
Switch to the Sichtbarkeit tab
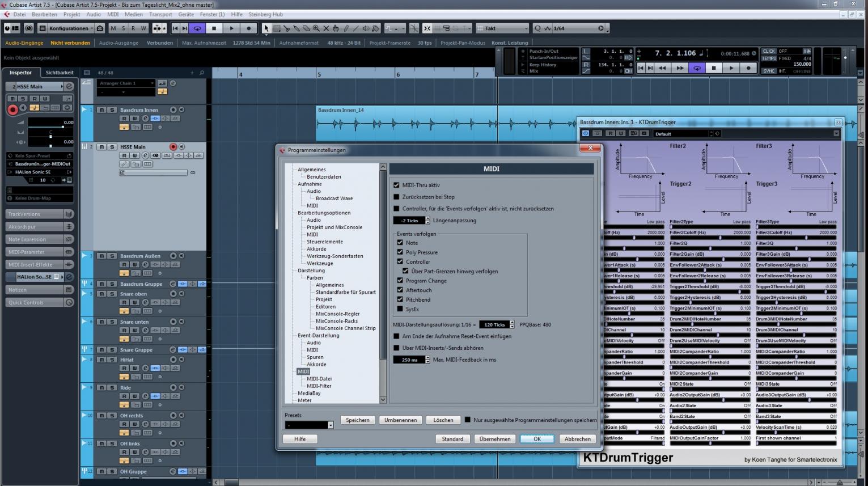point(60,73)
